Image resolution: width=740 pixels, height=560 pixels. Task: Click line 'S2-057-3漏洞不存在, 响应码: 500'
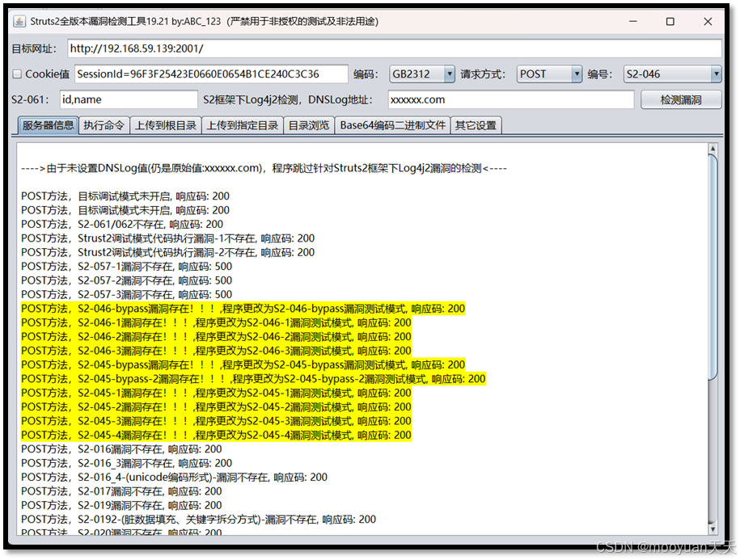pyautogui.click(x=126, y=295)
